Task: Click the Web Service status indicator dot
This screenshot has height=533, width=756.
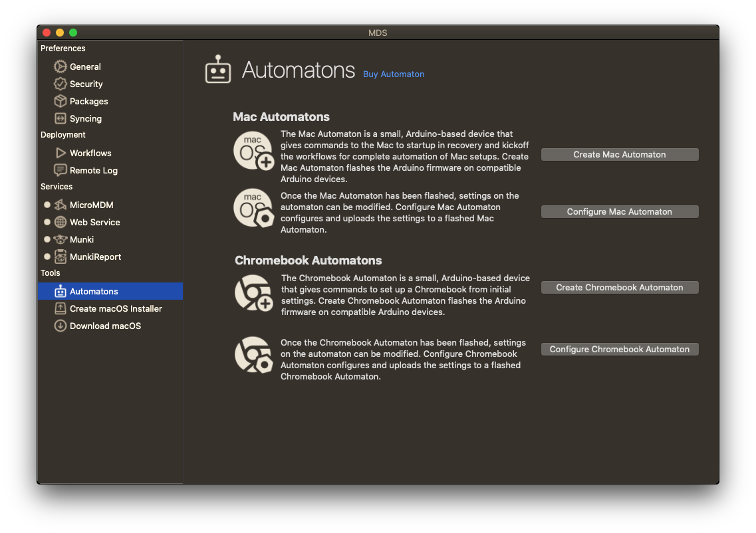Action: (x=47, y=222)
